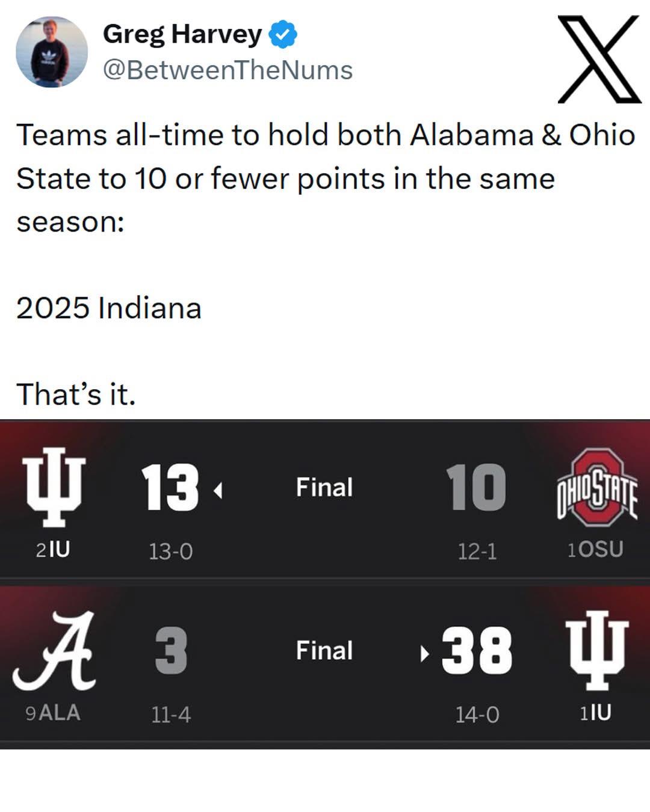
Task: Click the 2025 Indiana text in tweet
Action: (109, 308)
